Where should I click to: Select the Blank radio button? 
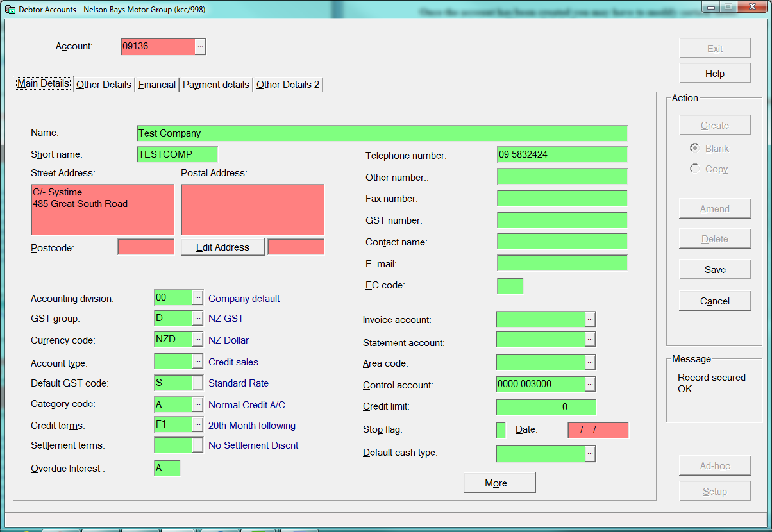click(x=694, y=148)
